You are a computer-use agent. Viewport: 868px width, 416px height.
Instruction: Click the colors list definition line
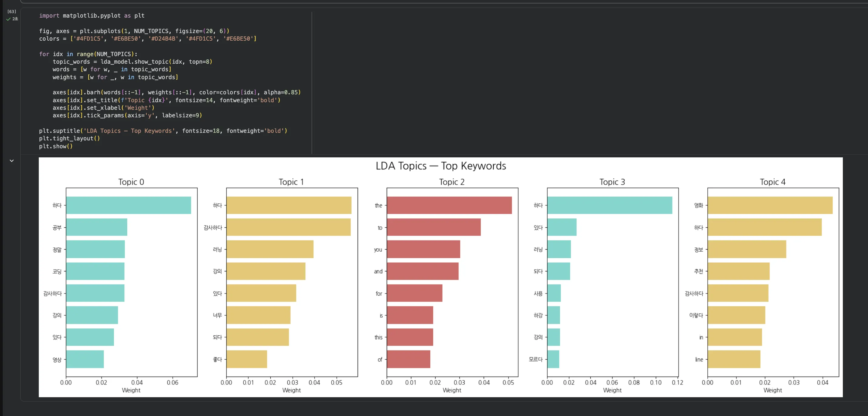coord(148,39)
